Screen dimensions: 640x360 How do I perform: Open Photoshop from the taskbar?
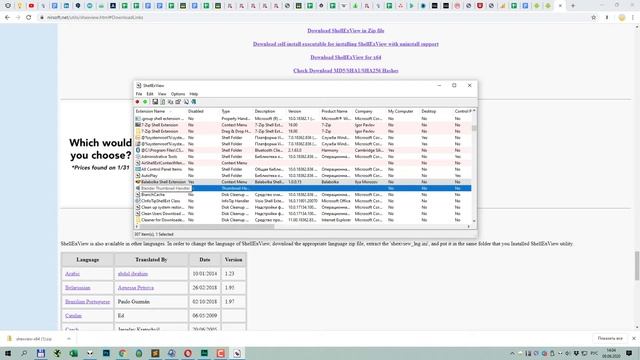coord(106,353)
